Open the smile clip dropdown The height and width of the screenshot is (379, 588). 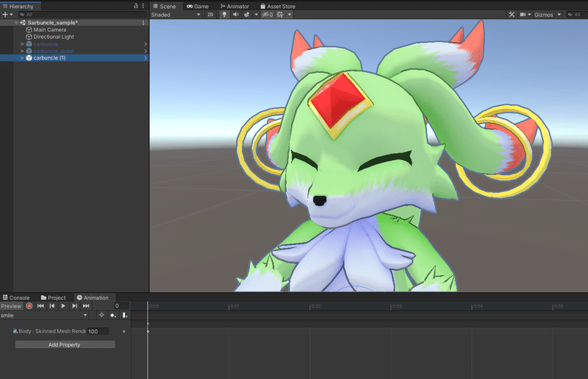pos(44,316)
